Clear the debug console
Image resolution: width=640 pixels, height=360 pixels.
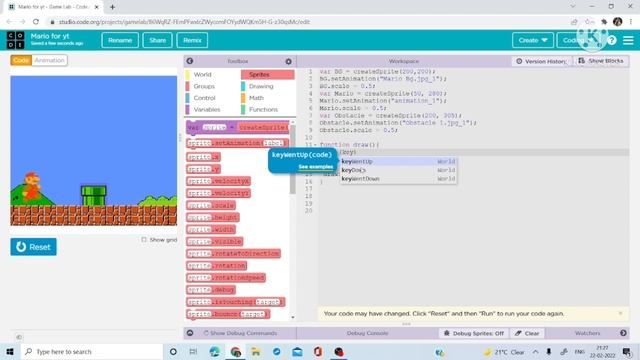tap(527, 333)
